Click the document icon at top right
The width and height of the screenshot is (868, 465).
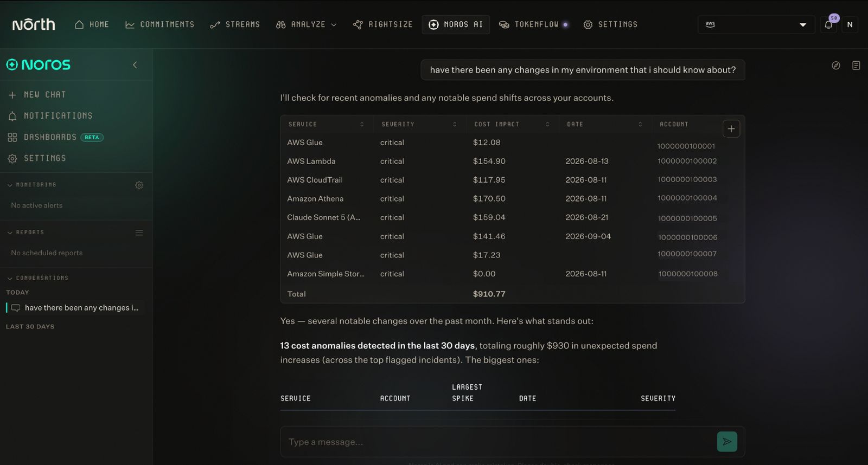point(856,66)
